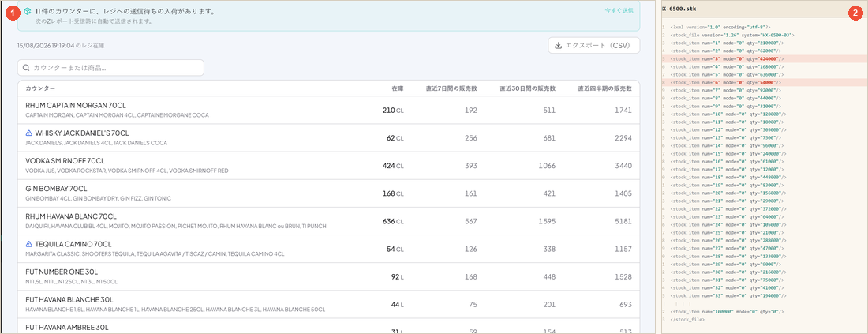Click the subtitle listing JACK DANIELS 4CL products
Screen dimensions: 868x334
(x=96, y=143)
